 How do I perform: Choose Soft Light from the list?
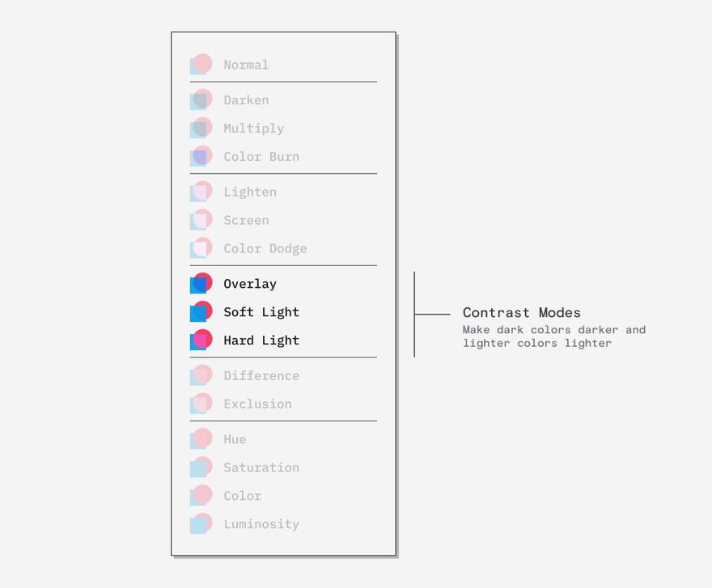[x=261, y=312]
